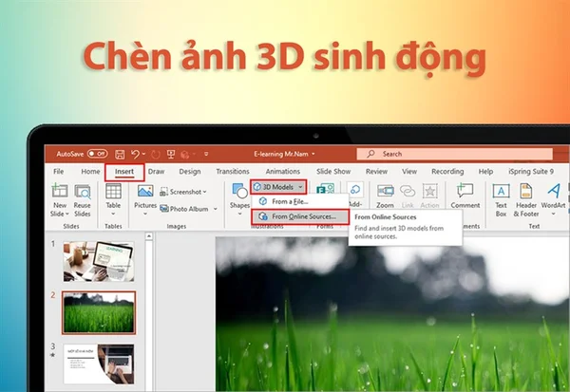Select slide 3 thumbnail
The image size is (570, 392).
click(99, 364)
